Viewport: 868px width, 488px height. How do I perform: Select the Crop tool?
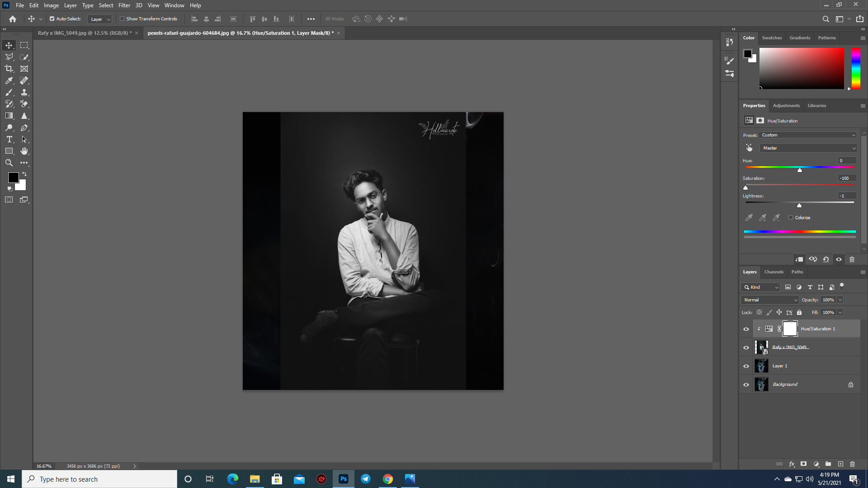[x=9, y=69]
